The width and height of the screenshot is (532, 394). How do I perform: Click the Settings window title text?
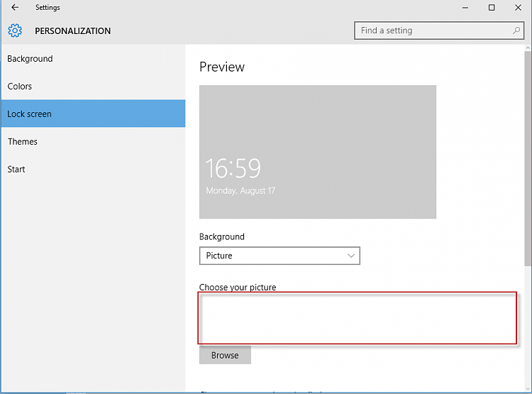click(x=48, y=8)
